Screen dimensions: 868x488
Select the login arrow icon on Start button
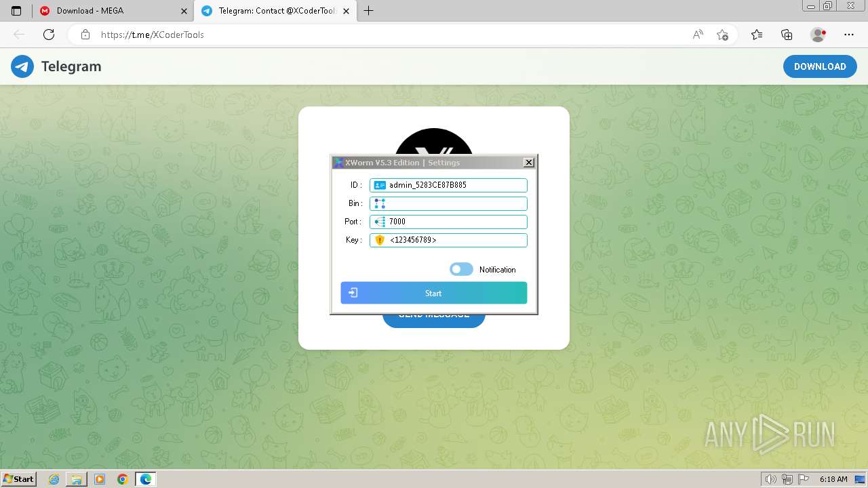[x=353, y=293]
